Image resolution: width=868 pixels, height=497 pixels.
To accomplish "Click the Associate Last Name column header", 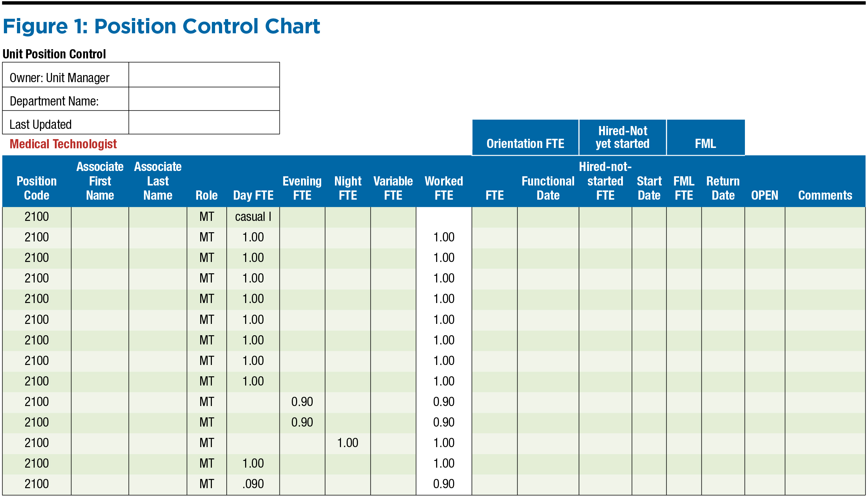I will tap(158, 181).
